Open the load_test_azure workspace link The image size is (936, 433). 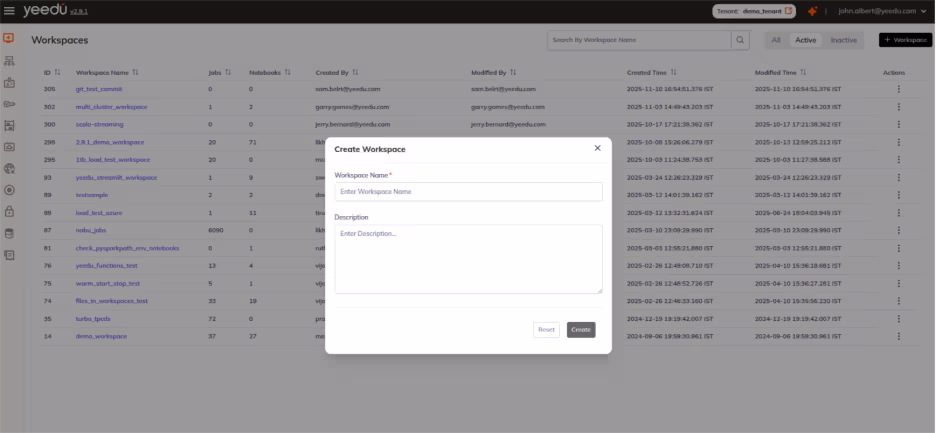point(99,213)
